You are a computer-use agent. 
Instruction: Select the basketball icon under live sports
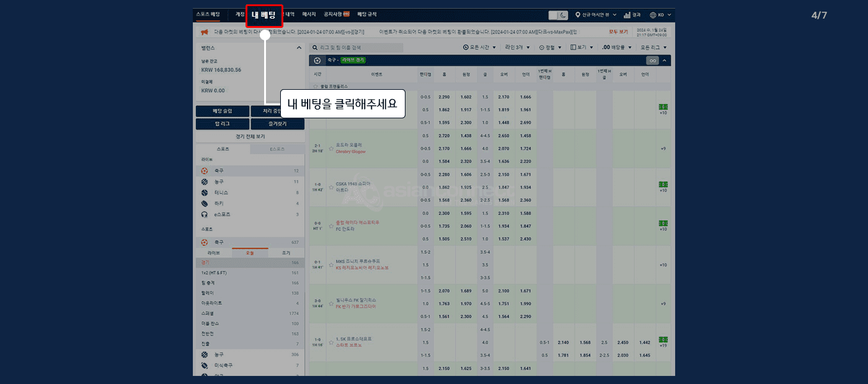click(205, 181)
